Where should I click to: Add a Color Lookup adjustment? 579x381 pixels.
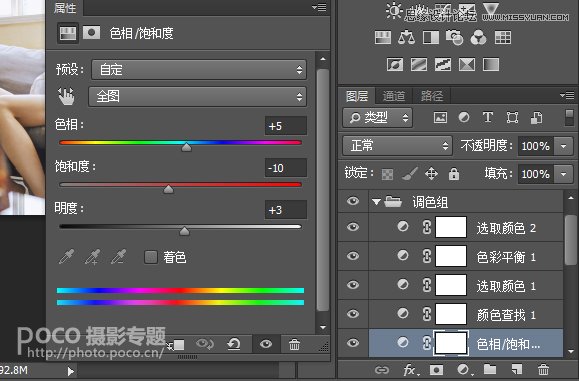(x=503, y=37)
